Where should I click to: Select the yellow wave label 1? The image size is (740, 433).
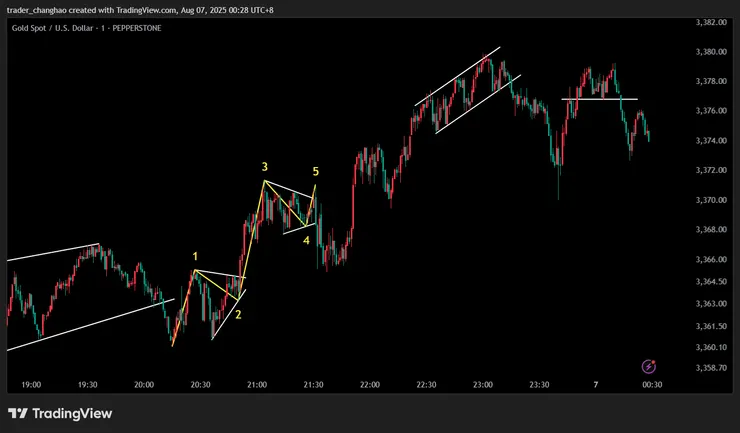point(195,256)
